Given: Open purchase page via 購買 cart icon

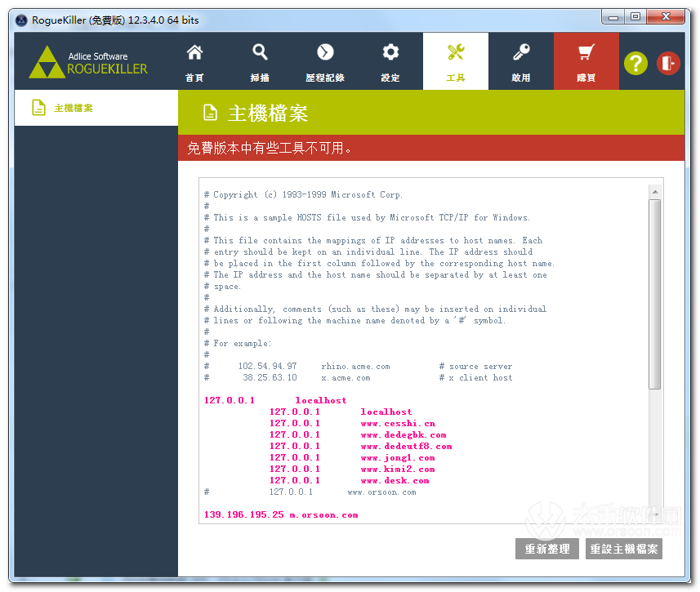Looking at the screenshot, I should 586,61.
